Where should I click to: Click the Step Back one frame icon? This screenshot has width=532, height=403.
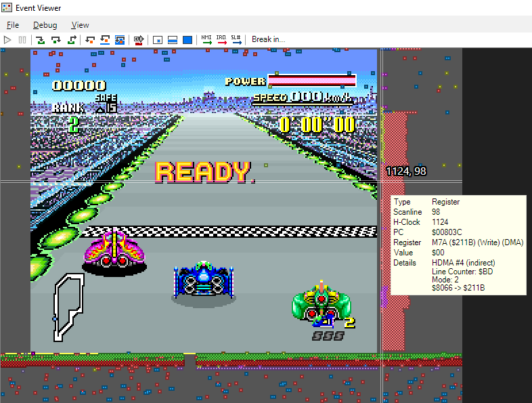coord(120,40)
